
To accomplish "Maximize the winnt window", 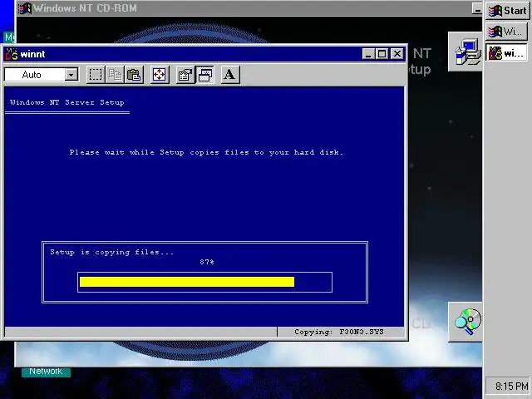I will tap(382, 53).
